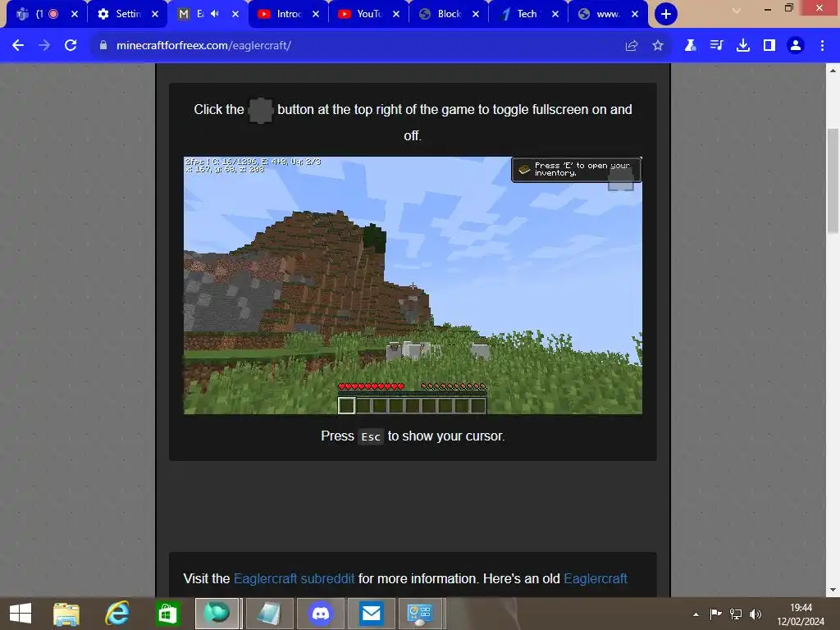This screenshot has height=630, width=840.
Task: Switch to the Intro YouTube tab
Action: click(288, 14)
